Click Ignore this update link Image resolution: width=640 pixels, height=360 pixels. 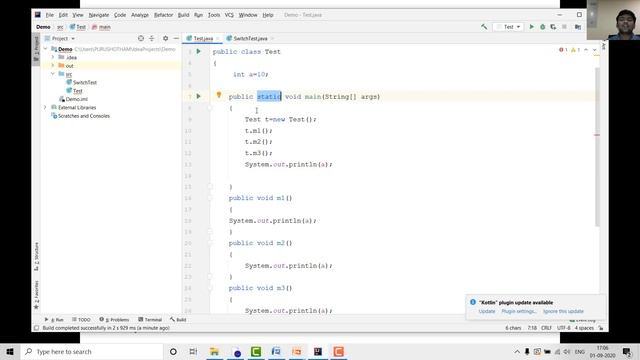pyautogui.click(x=563, y=311)
